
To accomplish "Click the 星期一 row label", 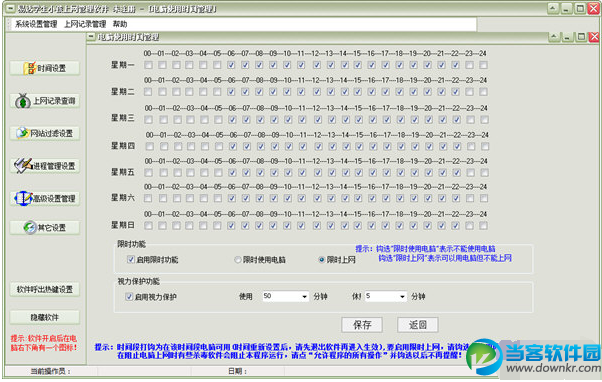I will click(x=123, y=65).
